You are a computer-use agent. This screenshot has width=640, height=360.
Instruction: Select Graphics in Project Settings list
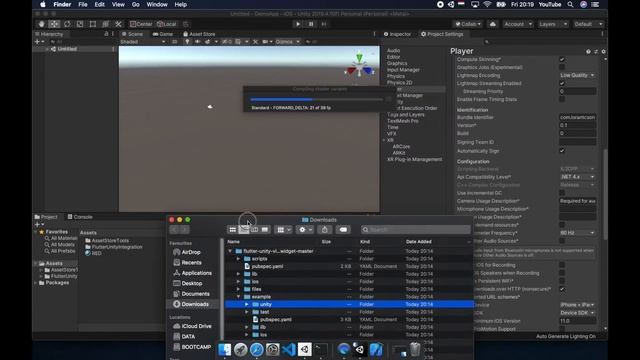[397, 63]
